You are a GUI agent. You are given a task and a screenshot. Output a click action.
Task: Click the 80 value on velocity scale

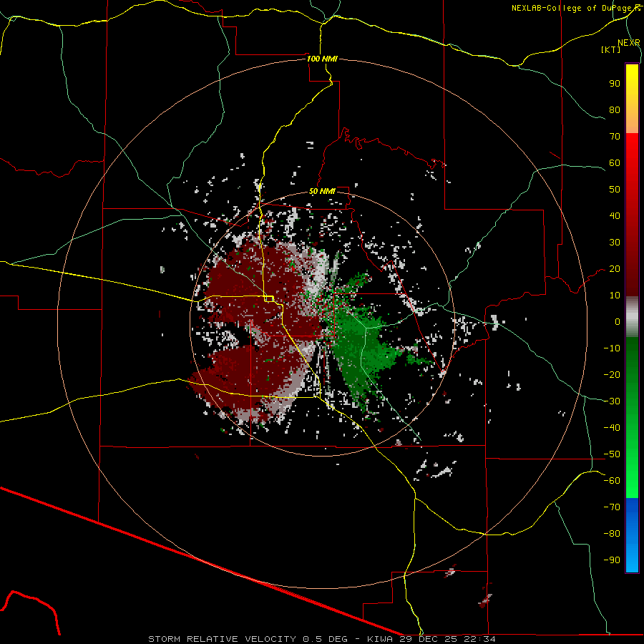click(x=615, y=109)
